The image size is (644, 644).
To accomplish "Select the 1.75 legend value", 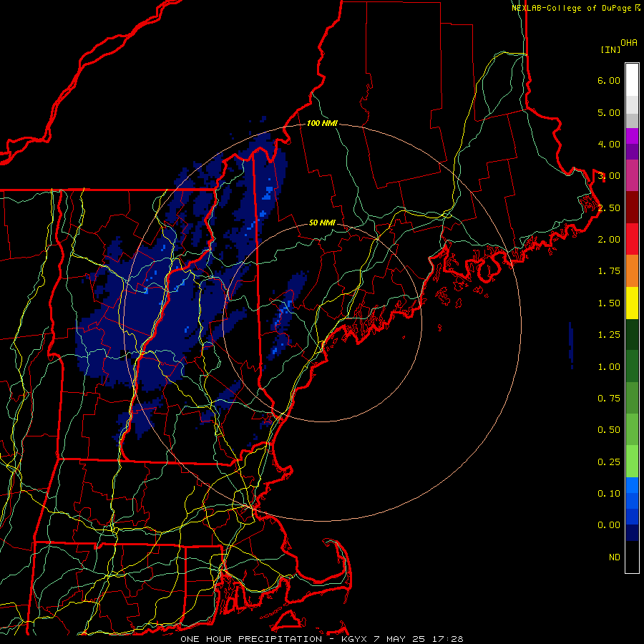I will point(609,271).
